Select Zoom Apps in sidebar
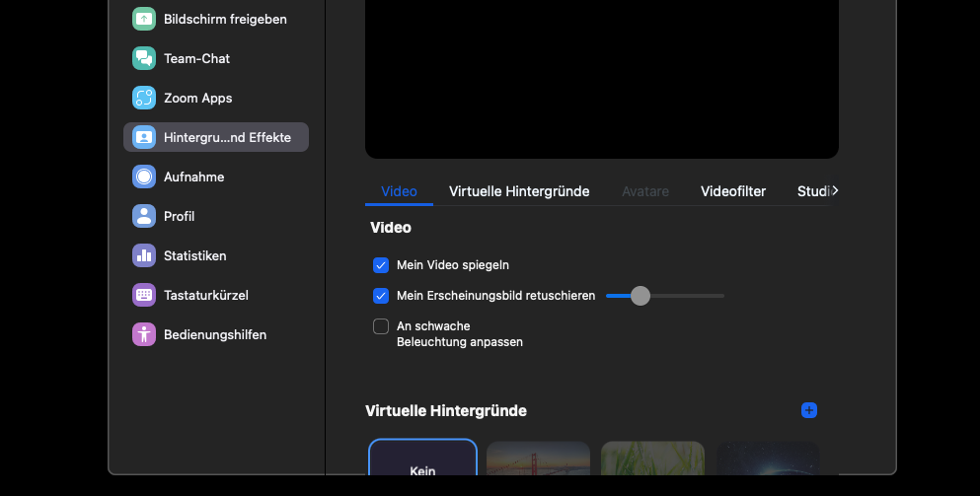This screenshot has width=980, height=496. click(197, 98)
